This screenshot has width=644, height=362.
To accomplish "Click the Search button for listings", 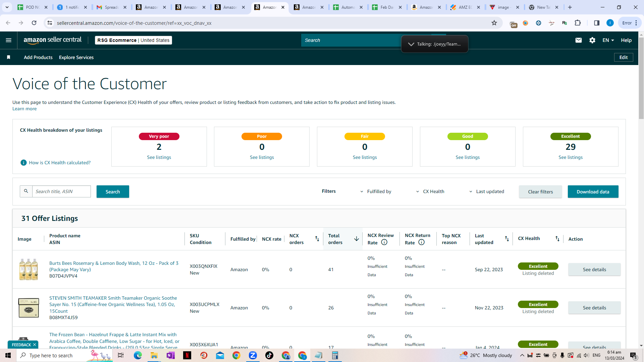I will click(x=113, y=192).
